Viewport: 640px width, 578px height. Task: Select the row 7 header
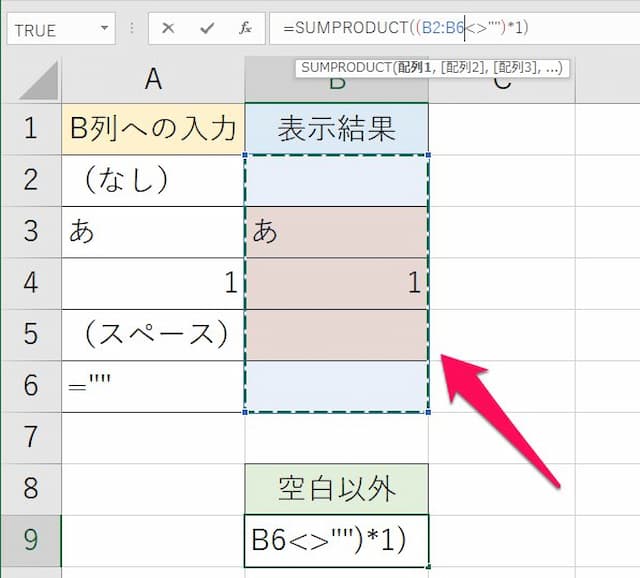coord(31,438)
